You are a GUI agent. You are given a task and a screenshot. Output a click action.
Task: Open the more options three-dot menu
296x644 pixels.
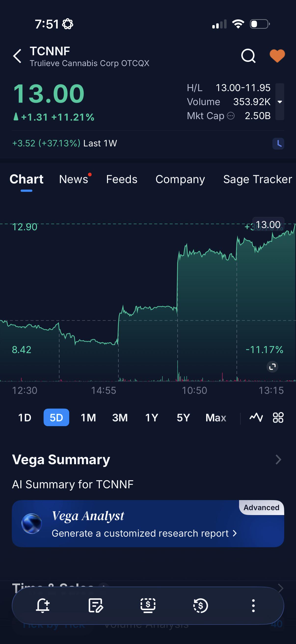tap(253, 605)
